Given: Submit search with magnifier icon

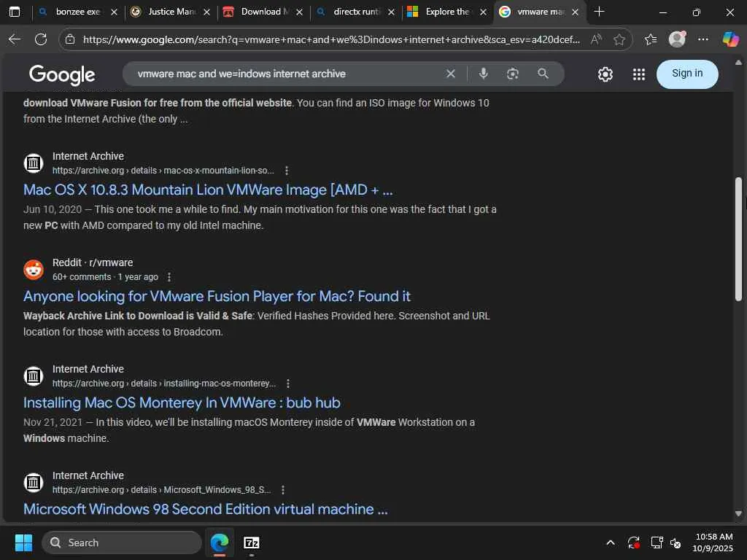Looking at the screenshot, I should [x=543, y=74].
